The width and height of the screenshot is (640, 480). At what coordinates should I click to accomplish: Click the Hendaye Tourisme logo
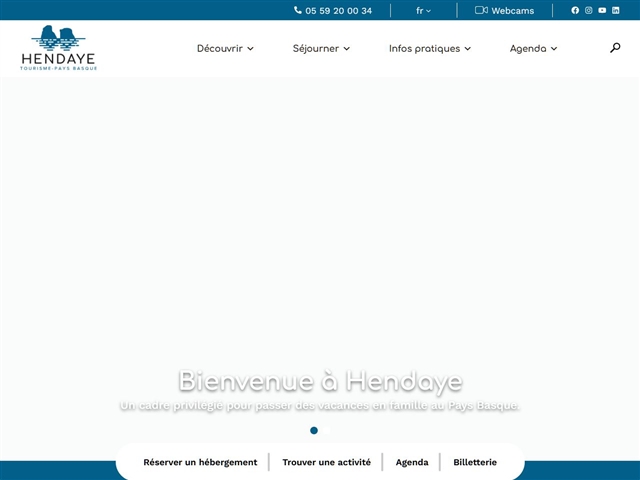coord(58,48)
